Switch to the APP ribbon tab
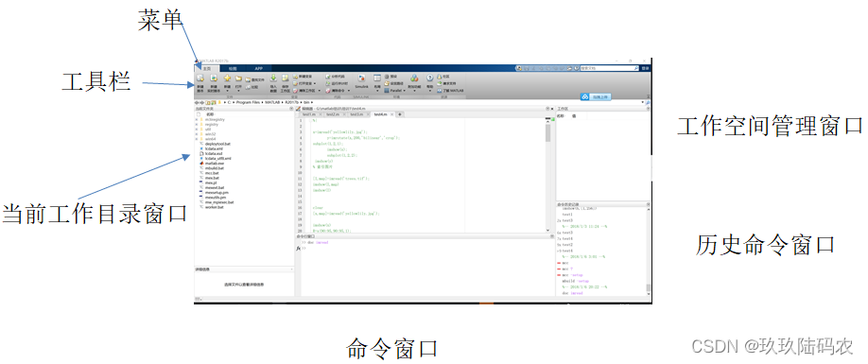Screen dimensions: 868x364 [258, 68]
